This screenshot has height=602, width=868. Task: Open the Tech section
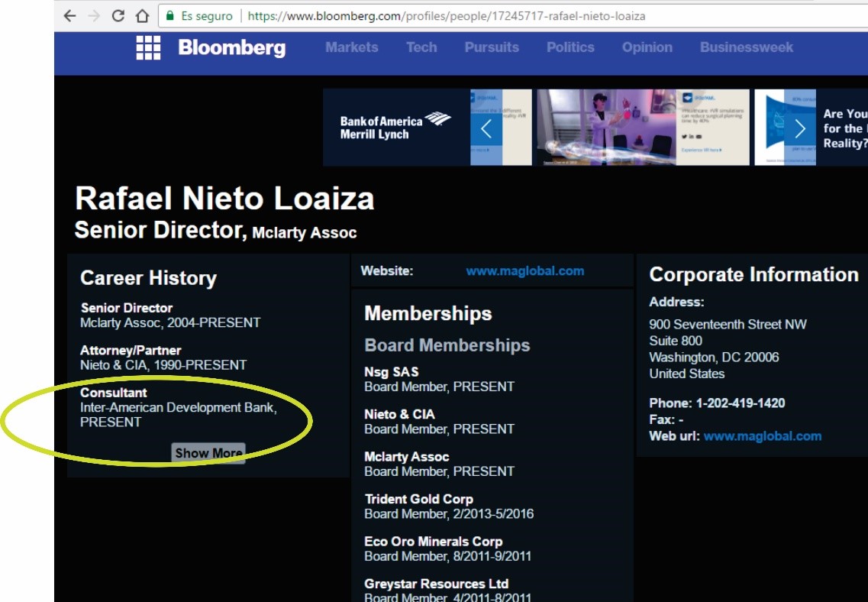coord(421,47)
